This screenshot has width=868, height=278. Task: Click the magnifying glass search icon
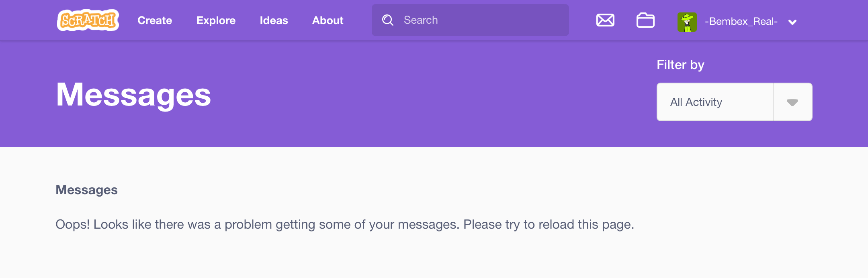click(387, 20)
